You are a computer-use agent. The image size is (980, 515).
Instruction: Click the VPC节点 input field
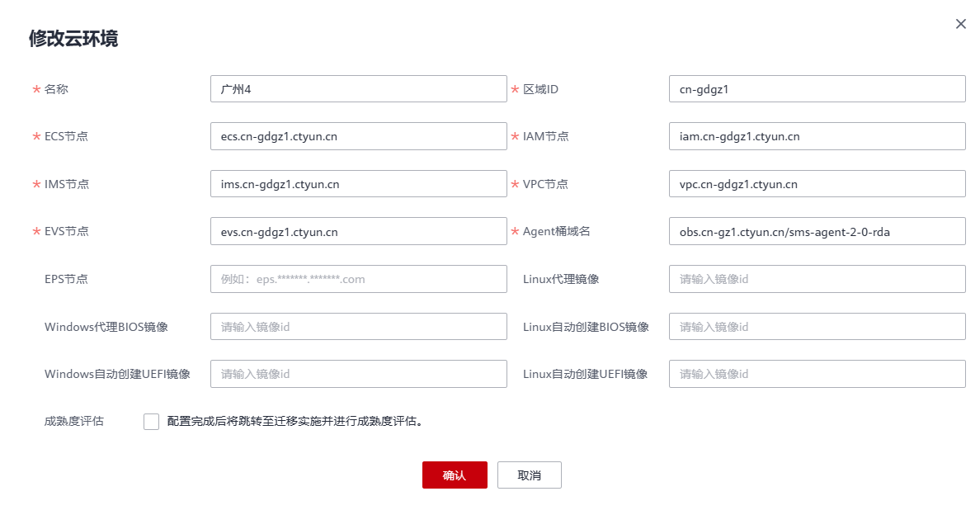click(x=817, y=183)
